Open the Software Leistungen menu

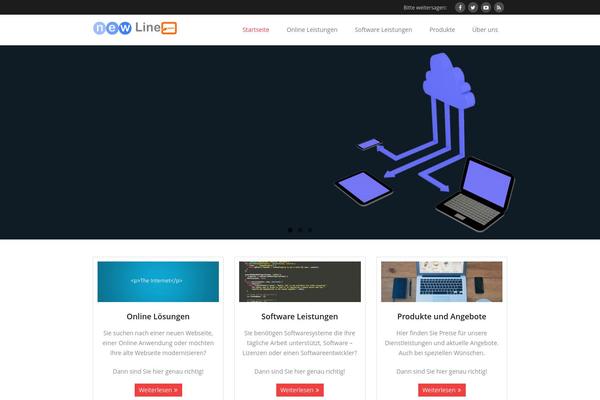pyautogui.click(x=383, y=29)
